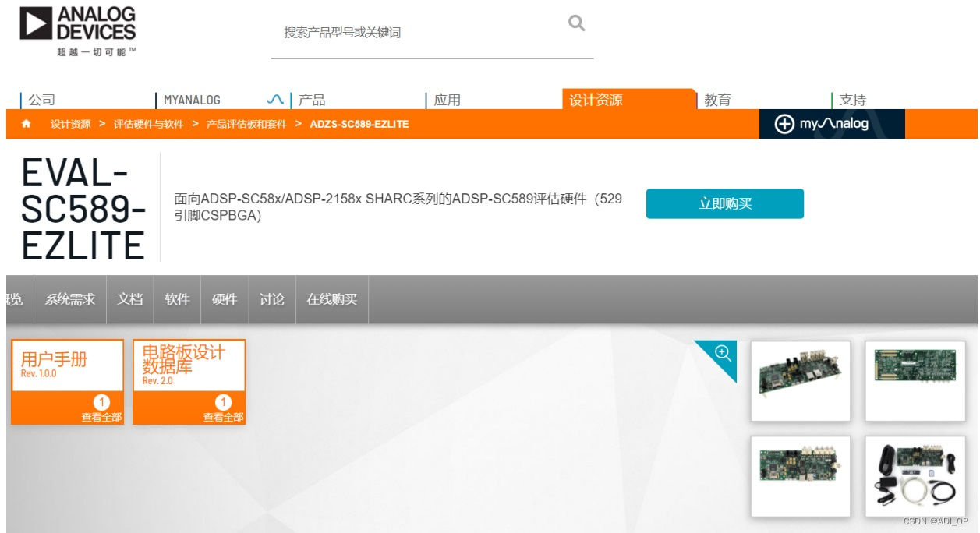Click ADZS-SC589-EZLITE breadcrumb text
The height and width of the screenshot is (533, 980).
click(359, 124)
